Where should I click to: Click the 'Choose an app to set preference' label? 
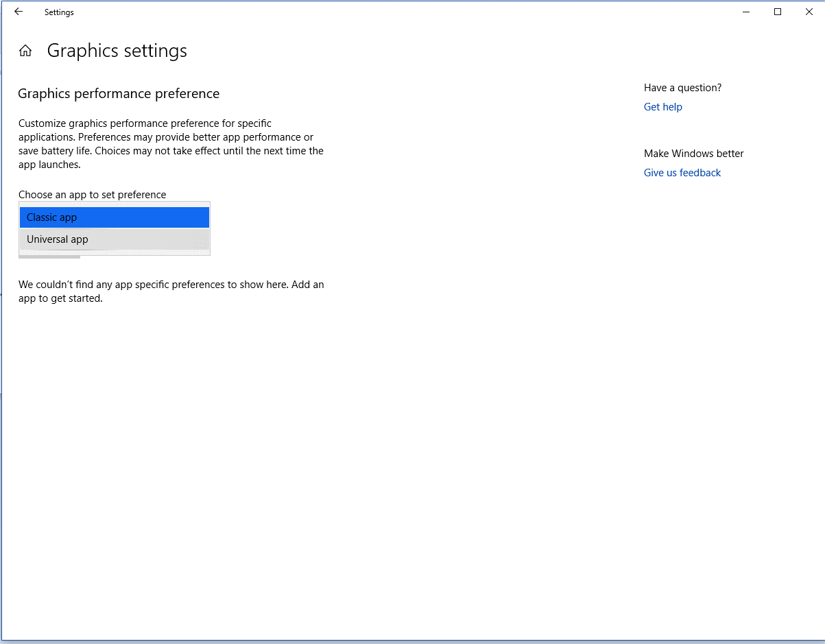[x=92, y=195]
